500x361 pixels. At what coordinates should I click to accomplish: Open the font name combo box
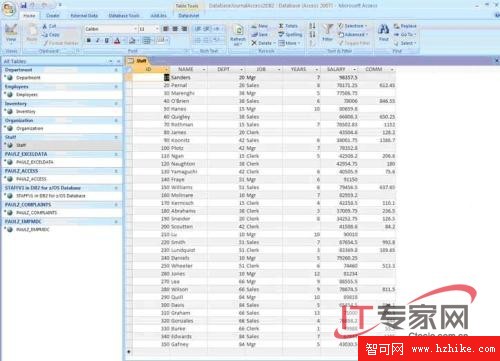111,29
